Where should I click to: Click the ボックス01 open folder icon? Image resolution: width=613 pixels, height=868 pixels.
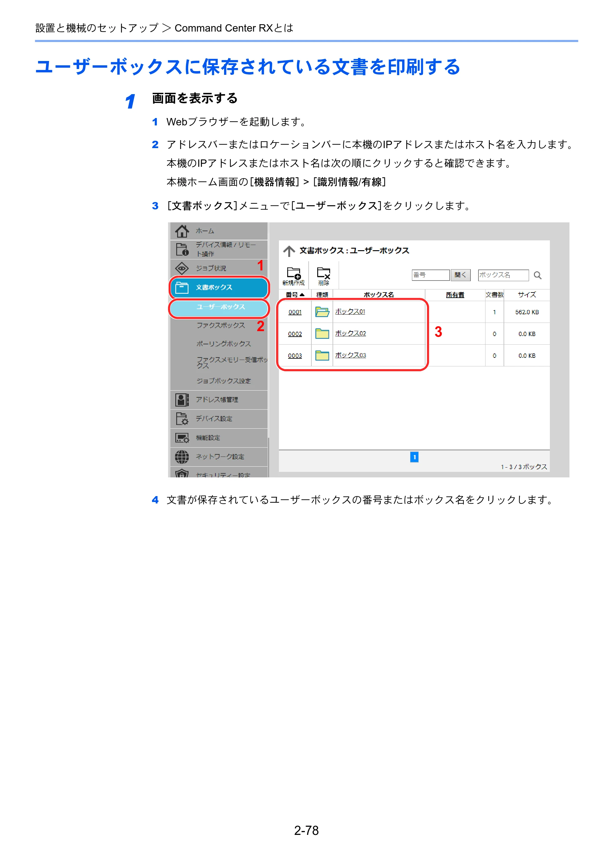pyautogui.click(x=322, y=312)
